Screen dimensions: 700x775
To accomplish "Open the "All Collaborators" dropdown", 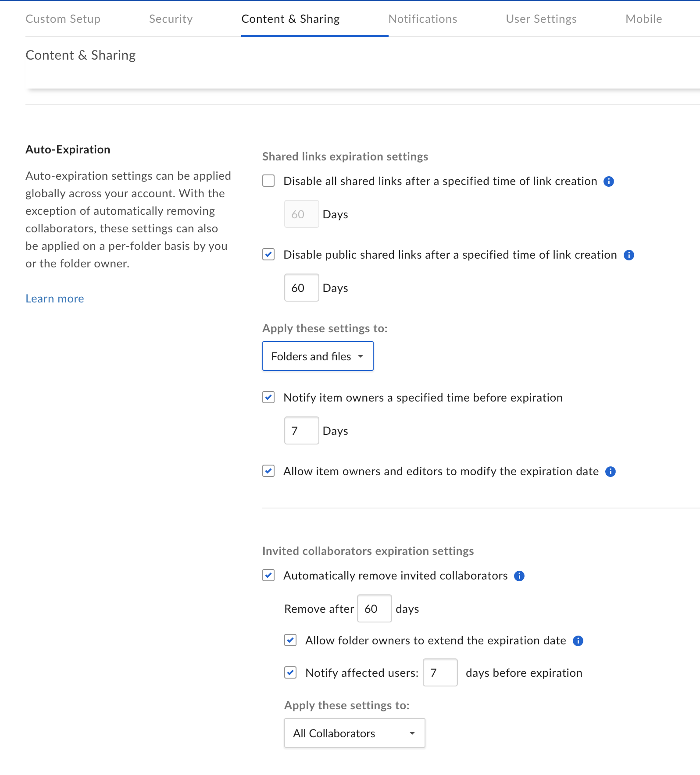I will (x=354, y=733).
